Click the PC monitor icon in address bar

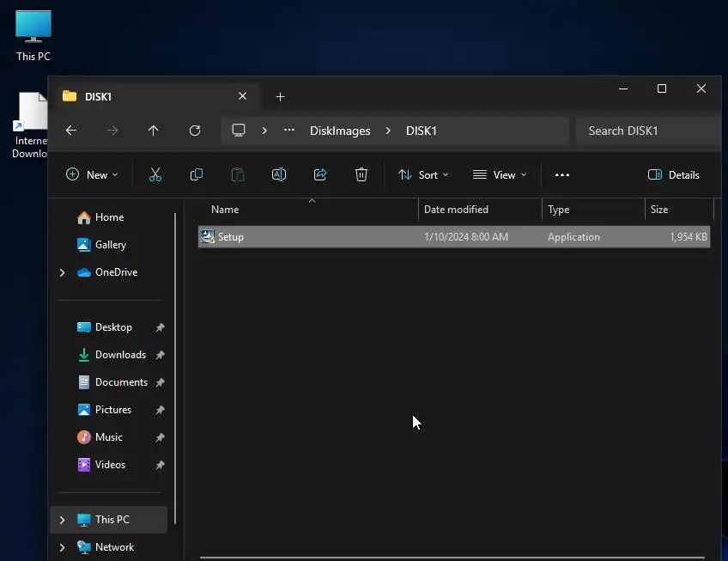239,131
